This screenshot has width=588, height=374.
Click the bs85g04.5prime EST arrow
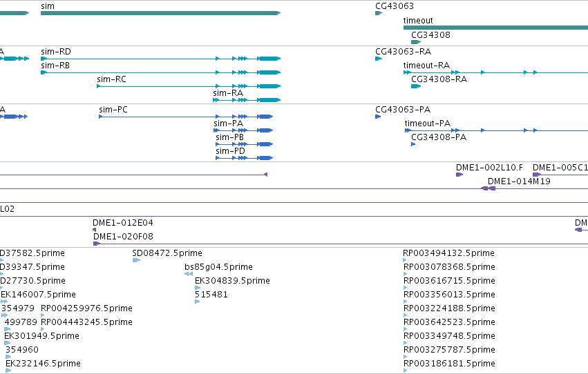click(x=189, y=274)
